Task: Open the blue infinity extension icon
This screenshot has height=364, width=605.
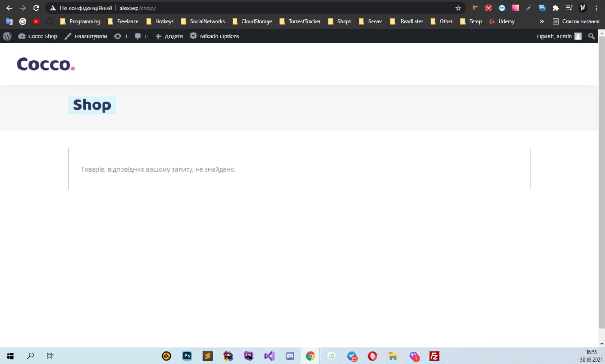Action: (502, 8)
